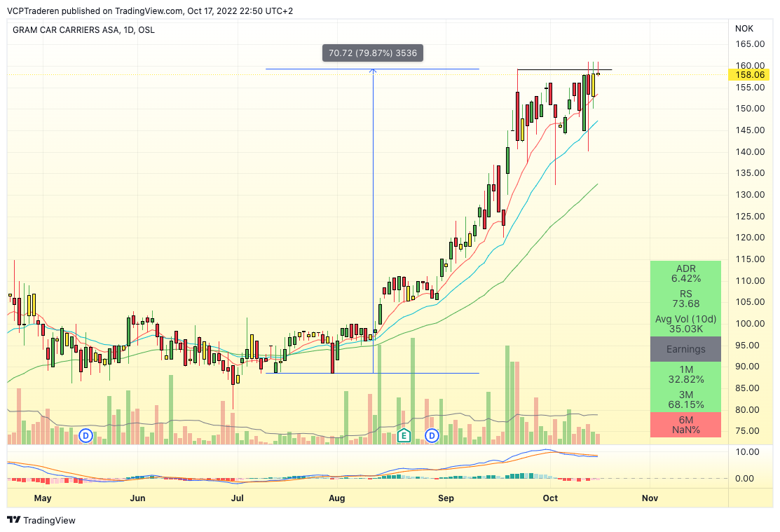Click the Nov label on the time axis
780x532 pixels.
coord(650,498)
